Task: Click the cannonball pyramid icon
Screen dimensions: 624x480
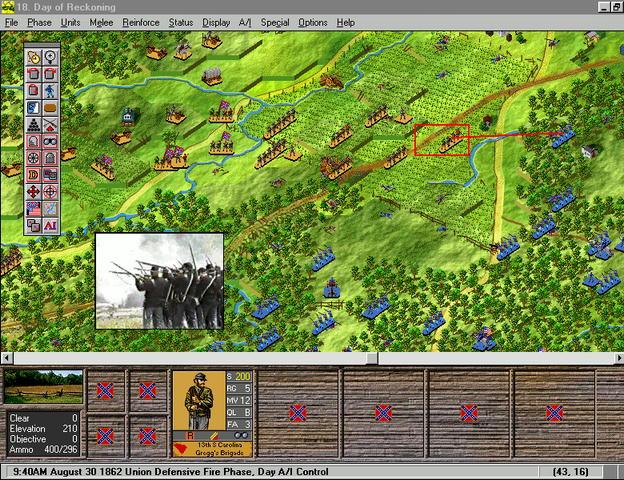Action: (32, 123)
